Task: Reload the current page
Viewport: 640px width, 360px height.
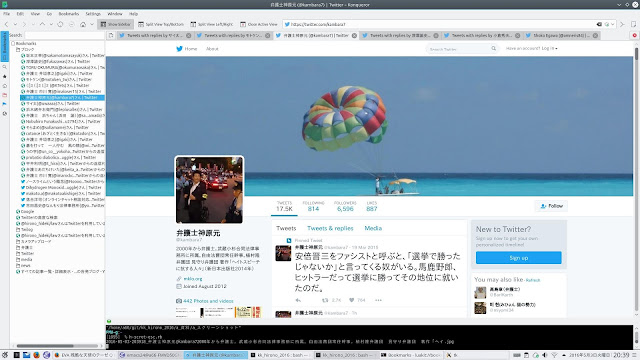Action: point(60,24)
